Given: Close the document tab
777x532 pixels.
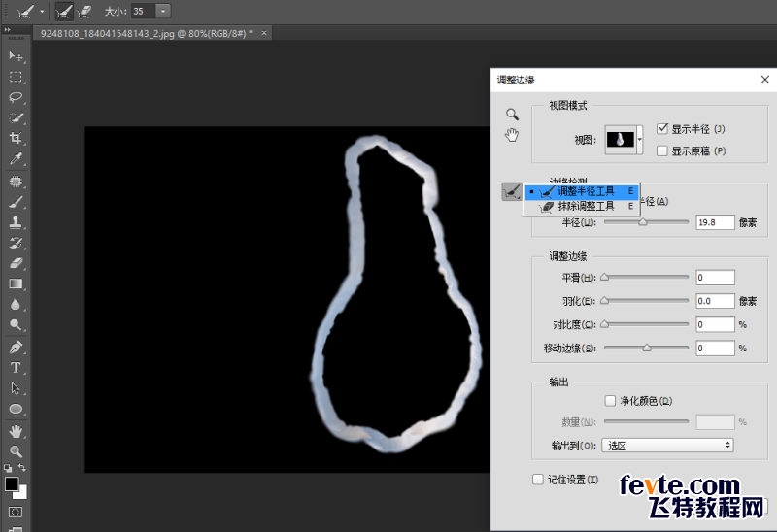Looking at the screenshot, I should pos(264,33).
